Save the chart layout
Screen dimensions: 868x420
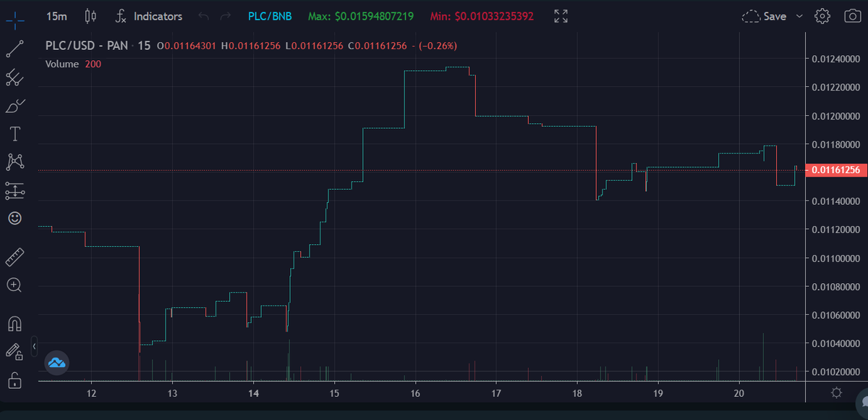pyautogui.click(x=765, y=16)
